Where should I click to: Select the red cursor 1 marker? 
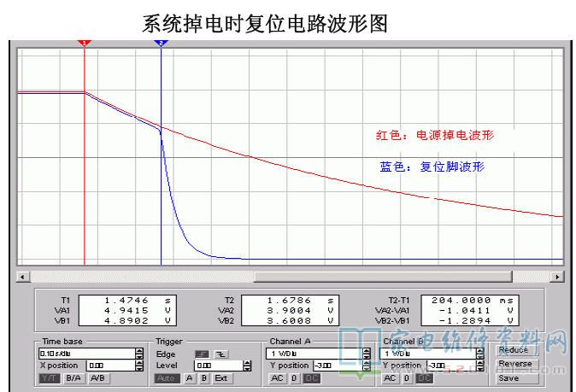click(84, 42)
